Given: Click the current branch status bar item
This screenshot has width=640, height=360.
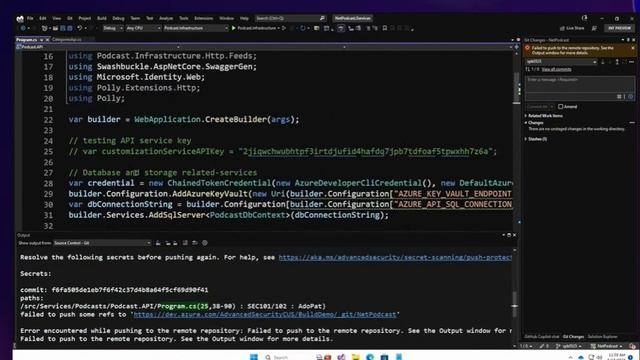Looking at the screenshot, I should (569, 346).
